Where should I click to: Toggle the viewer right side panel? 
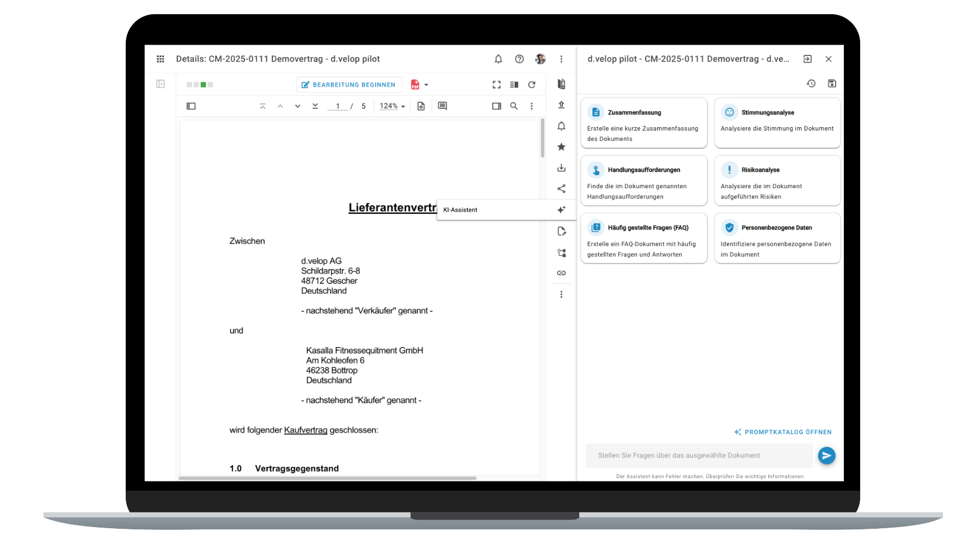point(497,106)
